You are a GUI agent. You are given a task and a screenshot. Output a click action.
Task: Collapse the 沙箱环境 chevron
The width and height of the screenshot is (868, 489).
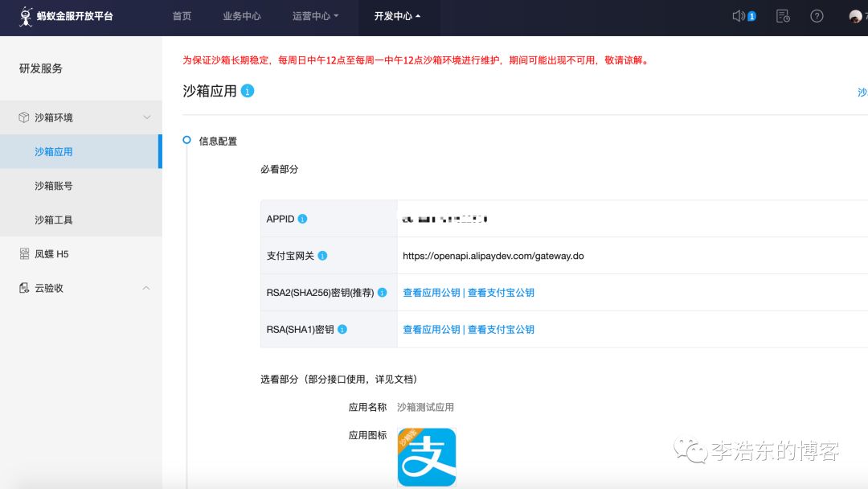147,117
